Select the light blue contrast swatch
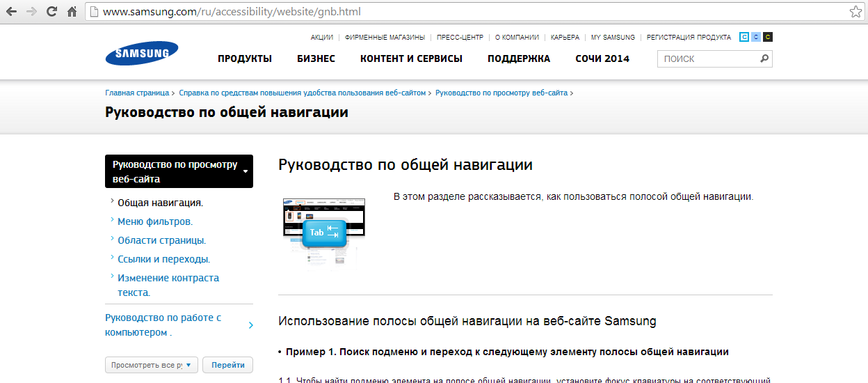868x383 pixels. coord(756,37)
